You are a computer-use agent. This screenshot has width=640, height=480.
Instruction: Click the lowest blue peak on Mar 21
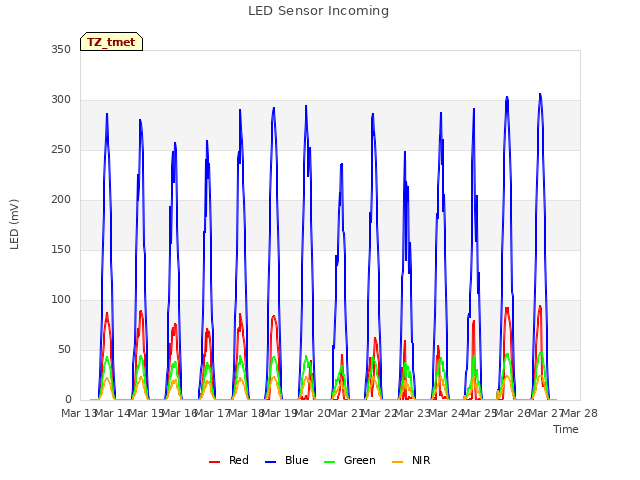pos(342,164)
